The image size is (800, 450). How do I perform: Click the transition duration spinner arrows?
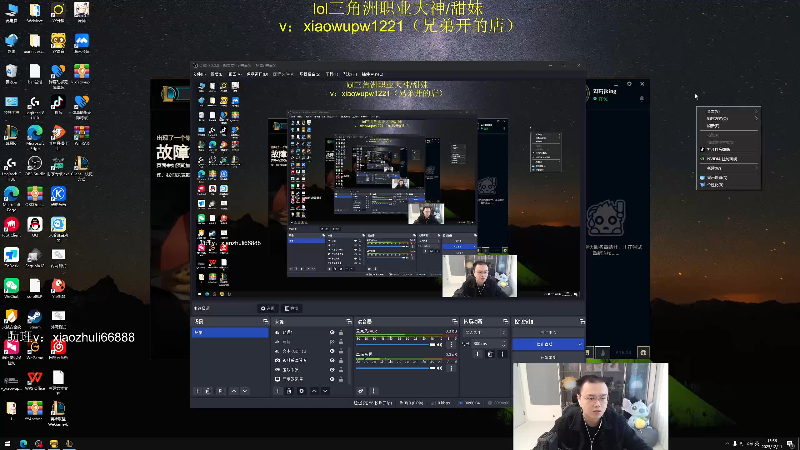coord(503,344)
